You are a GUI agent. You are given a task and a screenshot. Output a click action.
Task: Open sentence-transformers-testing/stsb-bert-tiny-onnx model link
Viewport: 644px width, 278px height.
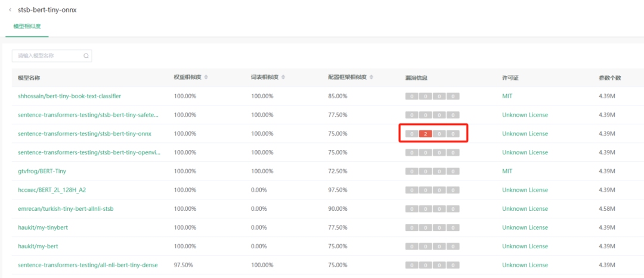(85, 134)
